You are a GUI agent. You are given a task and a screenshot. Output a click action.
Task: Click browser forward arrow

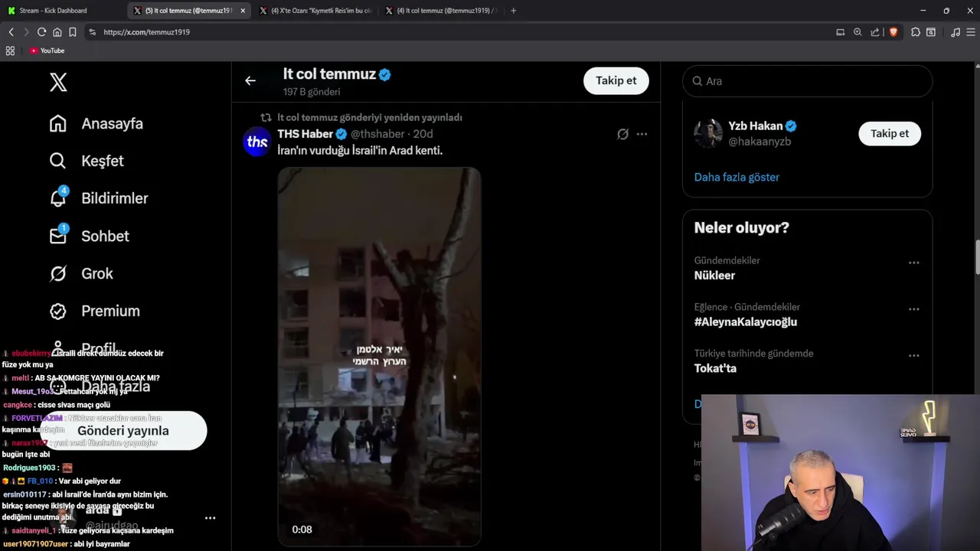click(x=26, y=32)
